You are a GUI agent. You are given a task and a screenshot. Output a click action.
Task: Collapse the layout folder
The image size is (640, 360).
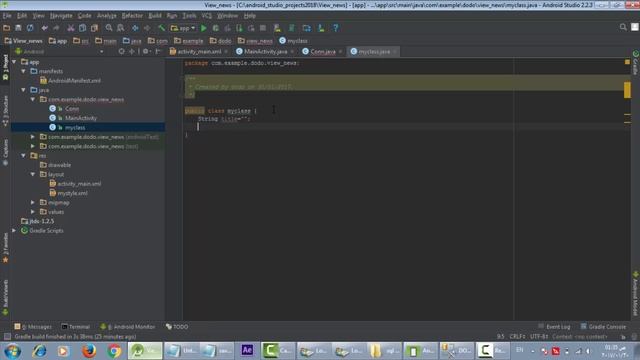33,174
